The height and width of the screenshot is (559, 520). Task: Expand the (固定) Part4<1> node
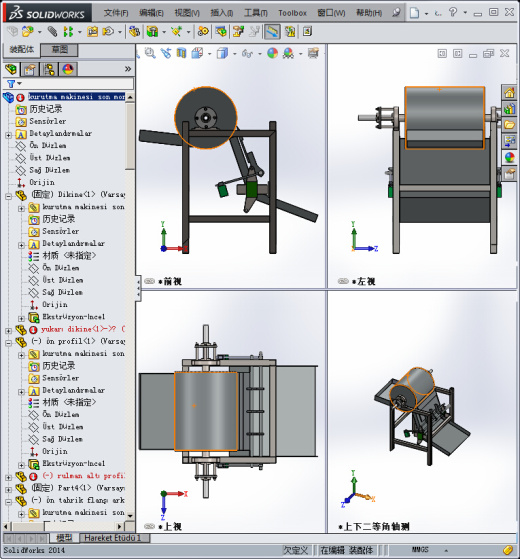pos(9,489)
